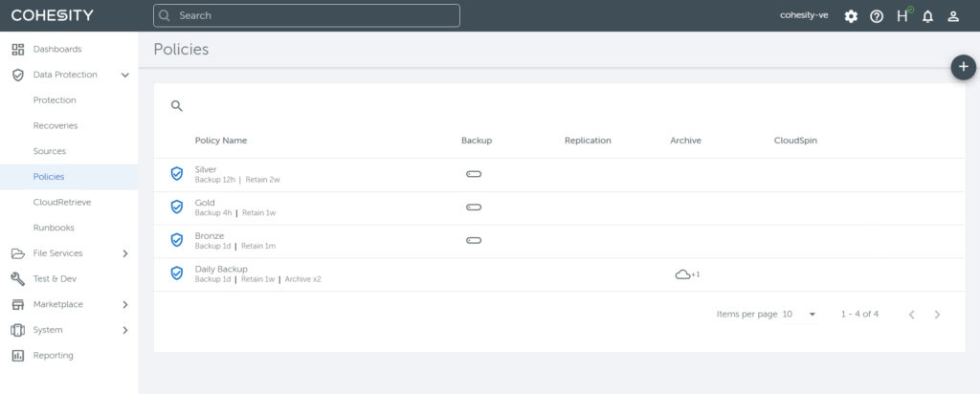Click 'Archive x2' text in Daily Backup
Image resolution: width=980 pixels, height=394 pixels.
pyautogui.click(x=303, y=279)
